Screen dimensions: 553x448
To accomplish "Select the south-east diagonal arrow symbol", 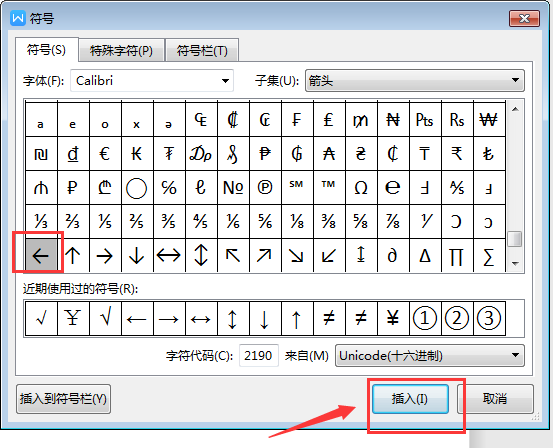I will [297, 255].
